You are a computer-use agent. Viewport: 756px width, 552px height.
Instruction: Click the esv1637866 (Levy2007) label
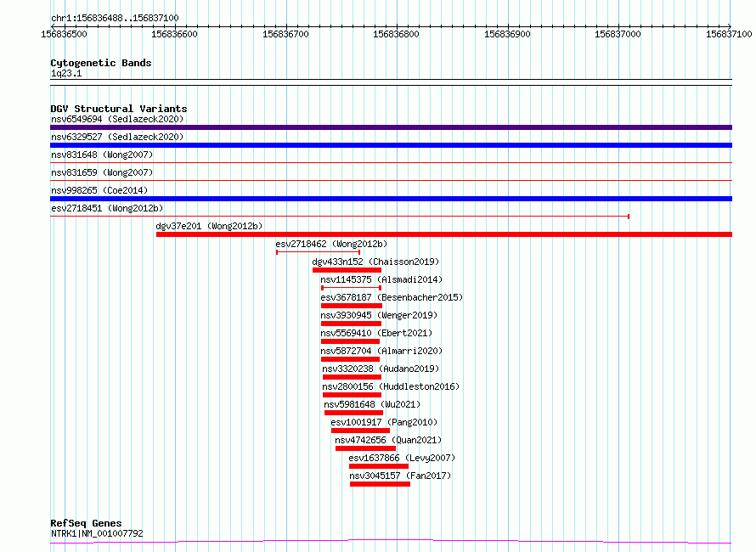click(x=402, y=458)
